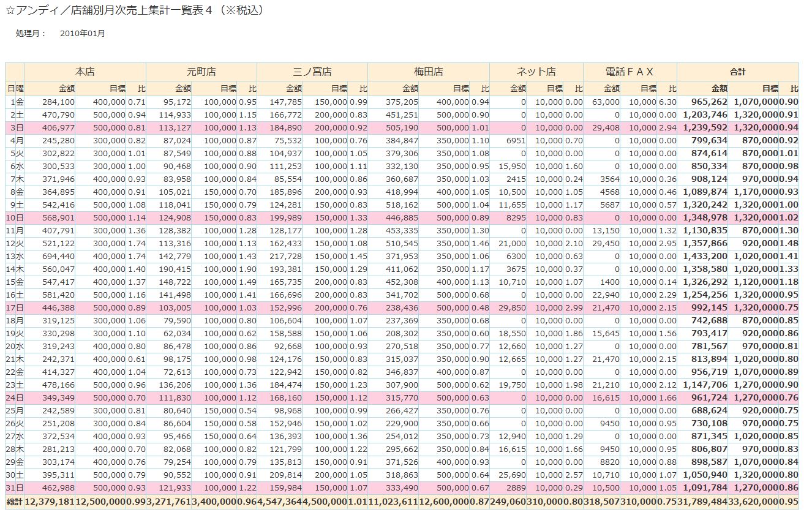Select the 三ノ宮店 column header
This screenshot has height=523, width=812.
312,72
